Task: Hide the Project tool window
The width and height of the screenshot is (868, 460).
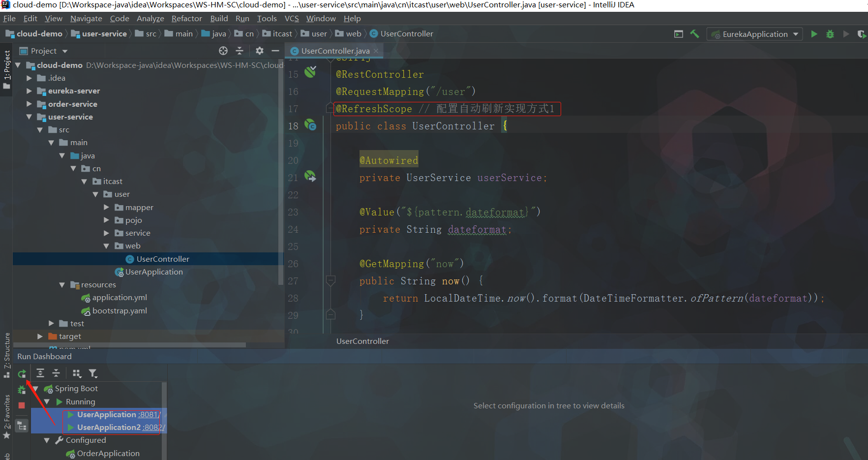Action: pos(275,51)
